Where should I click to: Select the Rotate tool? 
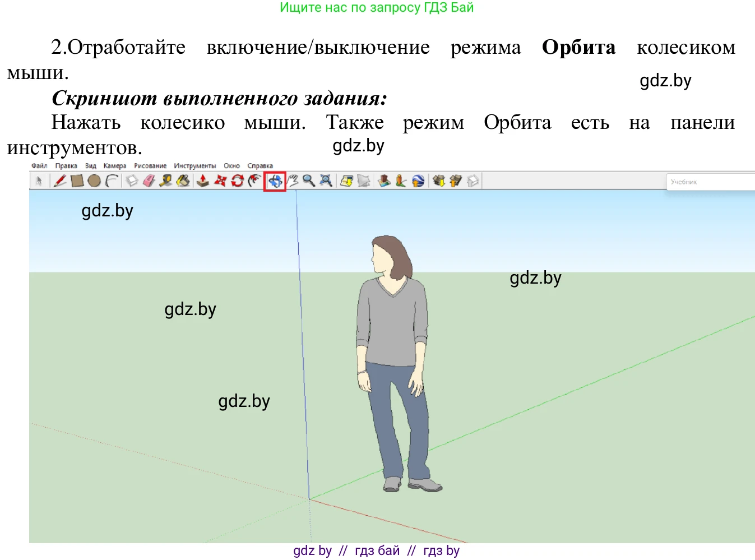[238, 181]
